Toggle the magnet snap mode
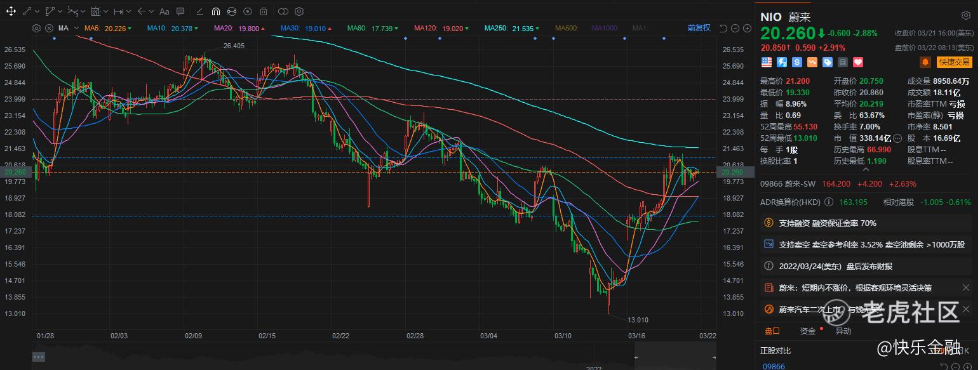 pyautogui.click(x=216, y=11)
